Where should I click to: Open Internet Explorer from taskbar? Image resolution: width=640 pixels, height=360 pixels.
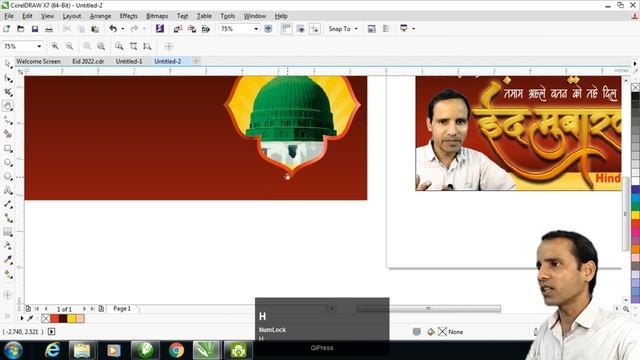pyautogui.click(x=52, y=350)
